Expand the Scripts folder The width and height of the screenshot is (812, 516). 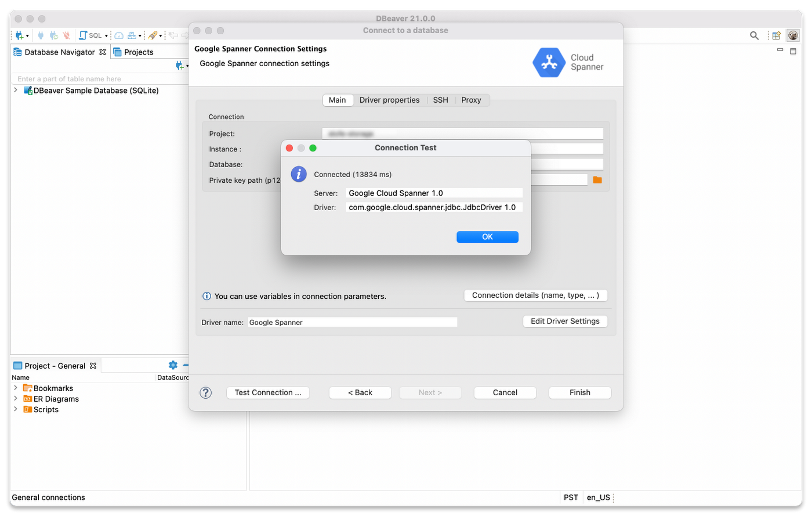coord(16,409)
